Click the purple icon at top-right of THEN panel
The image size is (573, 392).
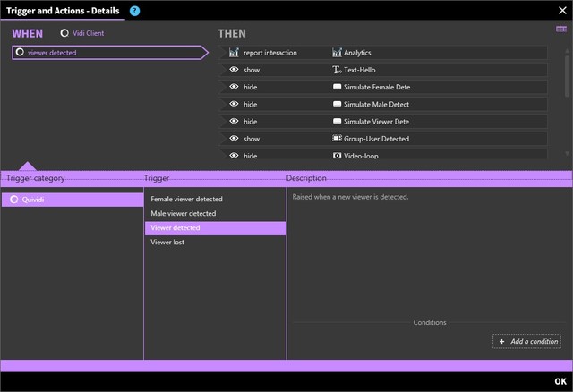tap(560, 29)
